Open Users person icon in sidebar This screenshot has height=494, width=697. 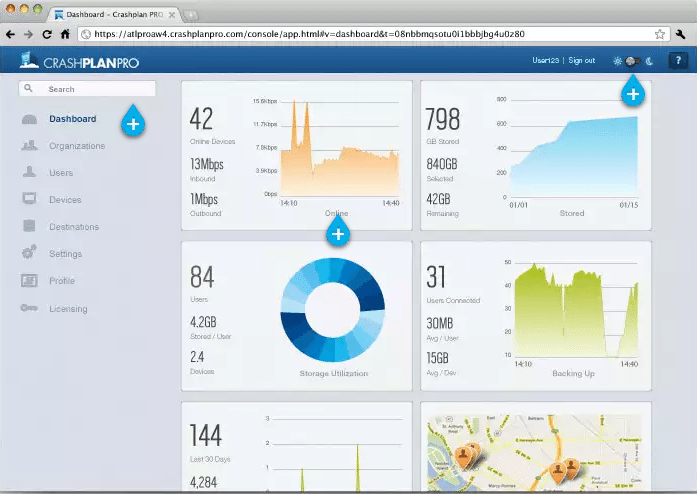coord(29,172)
